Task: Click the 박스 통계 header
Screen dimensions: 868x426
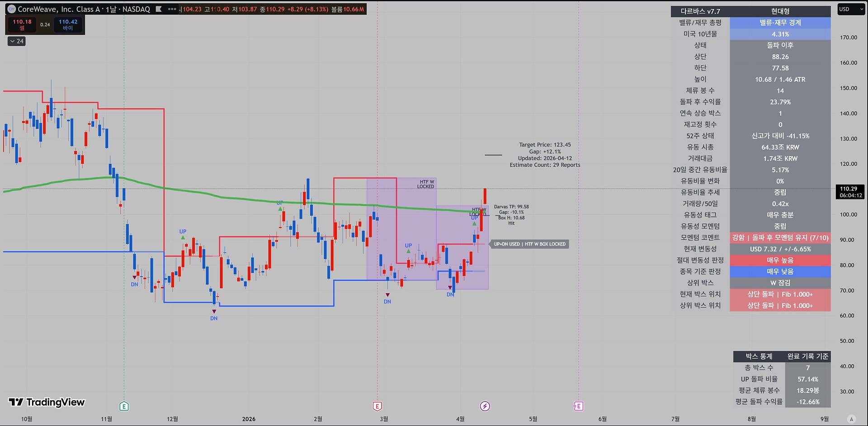Action: click(x=759, y=356)
